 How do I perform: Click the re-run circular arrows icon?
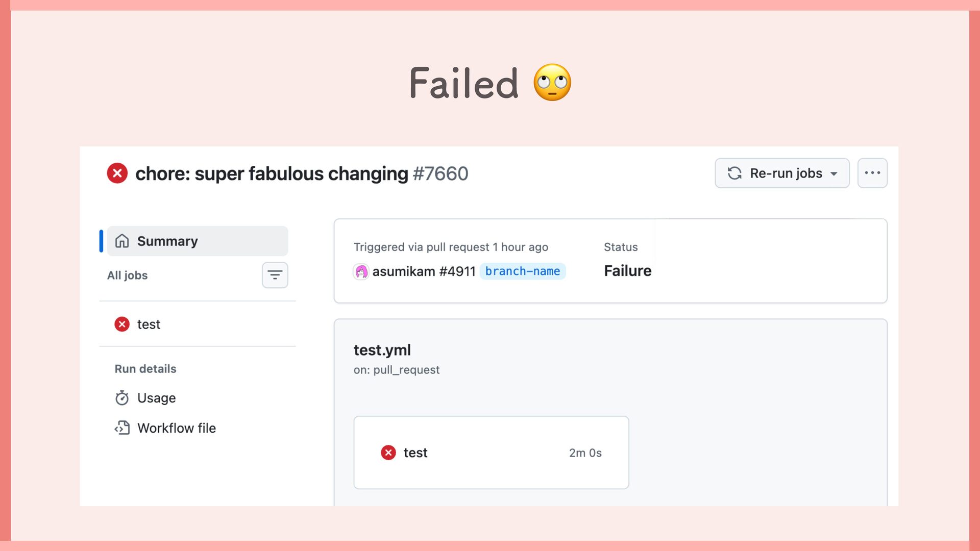(x=734, y=173)
